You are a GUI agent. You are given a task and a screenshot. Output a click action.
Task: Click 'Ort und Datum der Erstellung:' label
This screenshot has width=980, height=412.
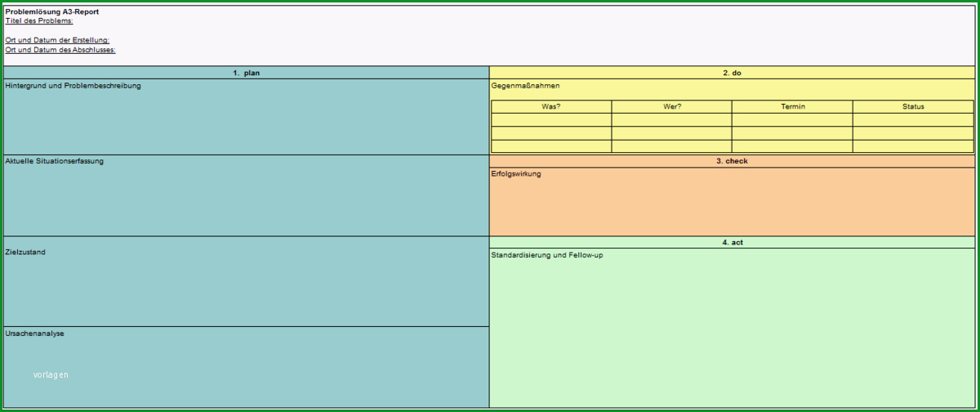click(57, 40)
